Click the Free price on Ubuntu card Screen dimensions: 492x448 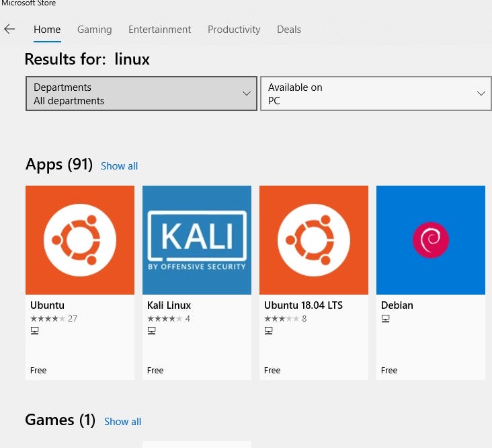[38, 371]
